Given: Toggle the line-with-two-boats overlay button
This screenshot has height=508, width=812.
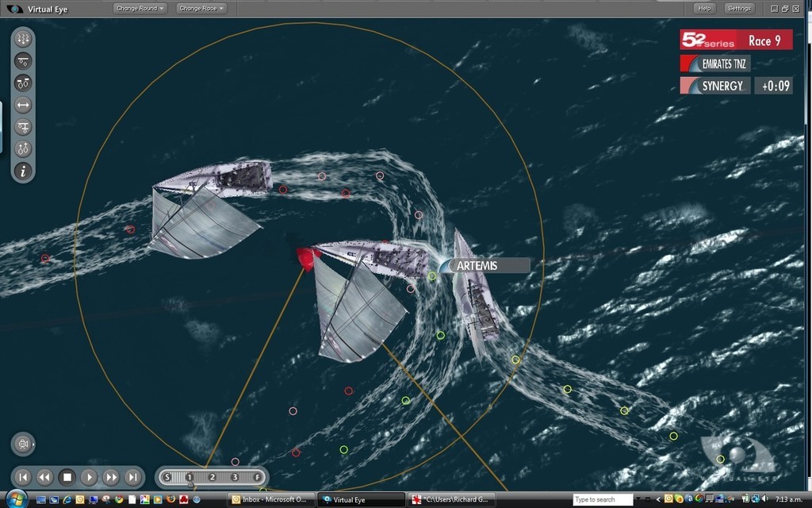Looking at the screenshot, I should point(23,61).
